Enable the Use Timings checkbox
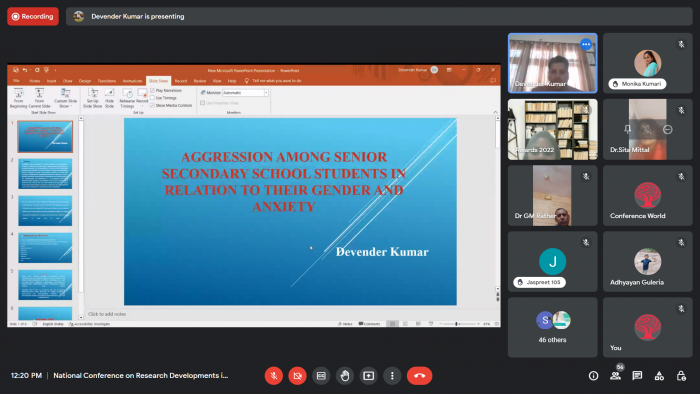 click(x=152, y=98)
